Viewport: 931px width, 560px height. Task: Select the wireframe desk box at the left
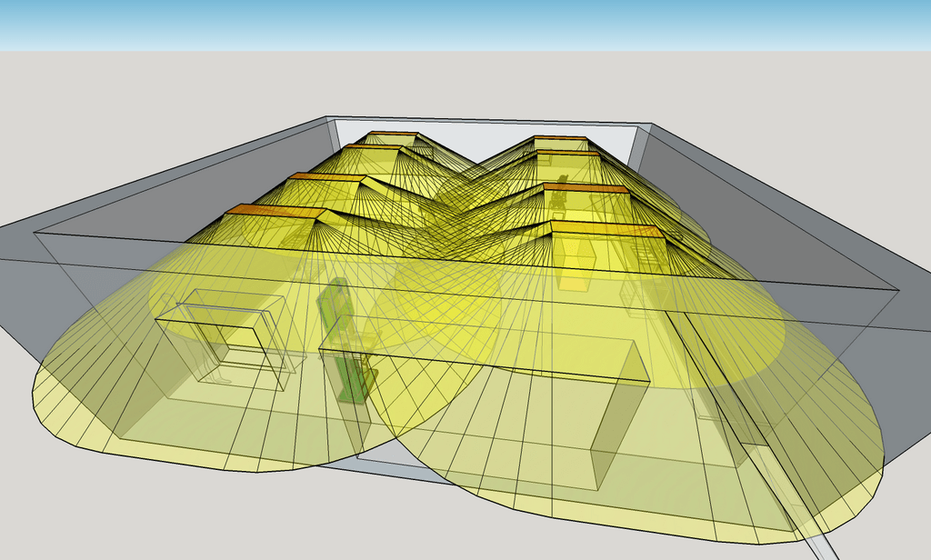tap(226, 340)
